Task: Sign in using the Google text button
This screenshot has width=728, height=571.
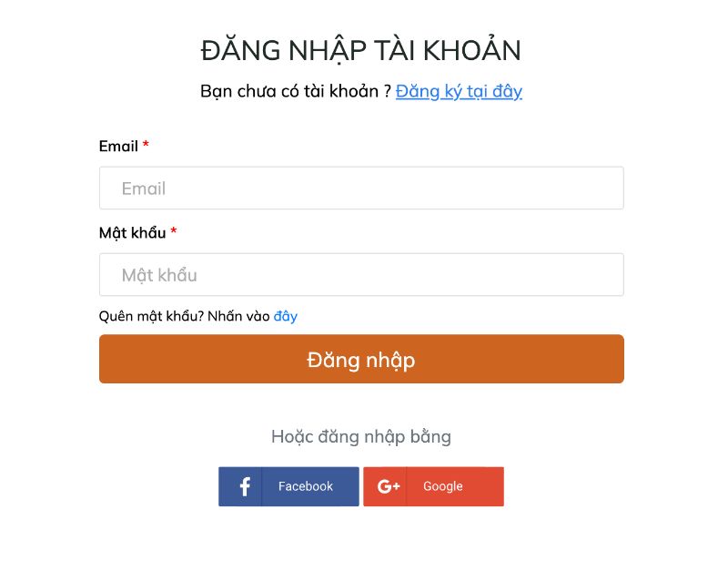Action: [443, 486]
